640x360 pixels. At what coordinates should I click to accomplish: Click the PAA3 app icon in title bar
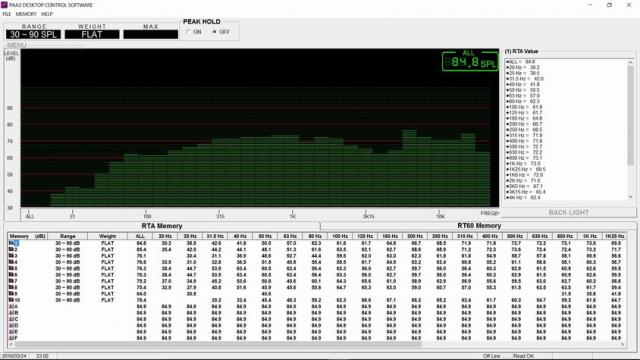click(4, 5)
